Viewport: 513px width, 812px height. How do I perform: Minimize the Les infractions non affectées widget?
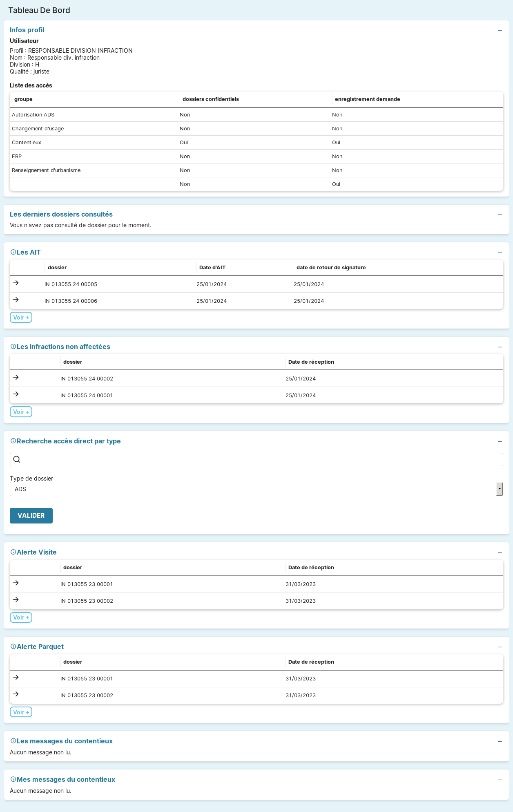pos(500,347)
